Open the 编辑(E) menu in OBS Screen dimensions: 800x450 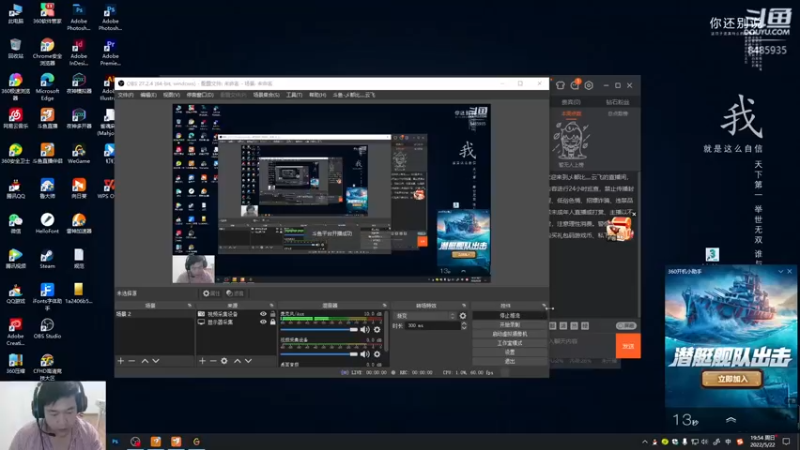[148, 95]
